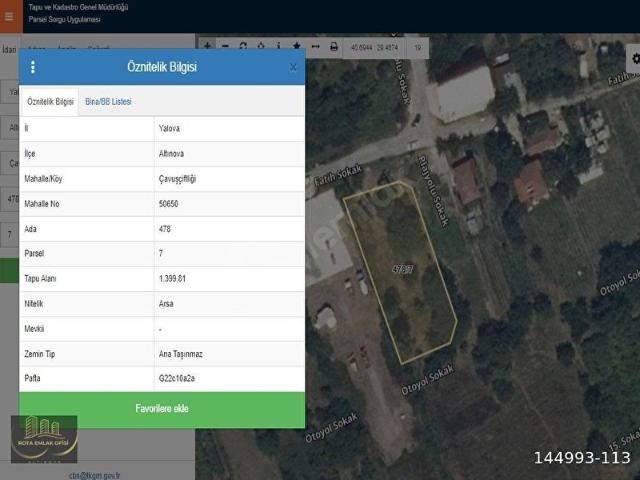This screenshot has width=640, height=480.
Task: Open map settings gear on right edge
Action: point(632,59)
